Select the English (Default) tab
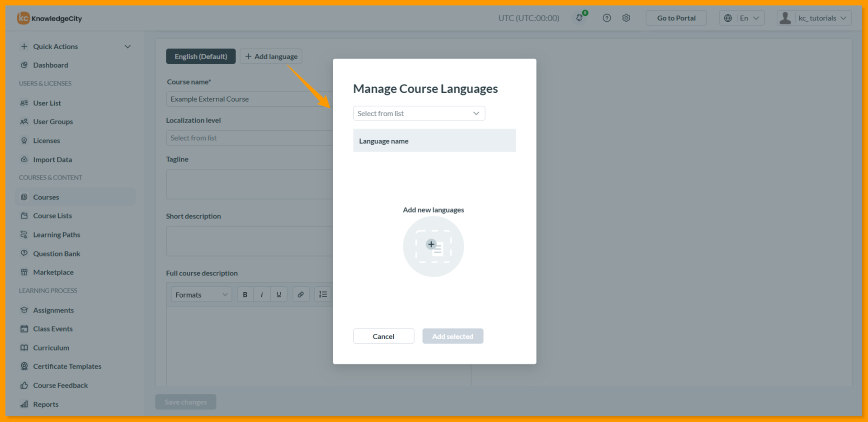The image size is (868, 422). point(201,57)
